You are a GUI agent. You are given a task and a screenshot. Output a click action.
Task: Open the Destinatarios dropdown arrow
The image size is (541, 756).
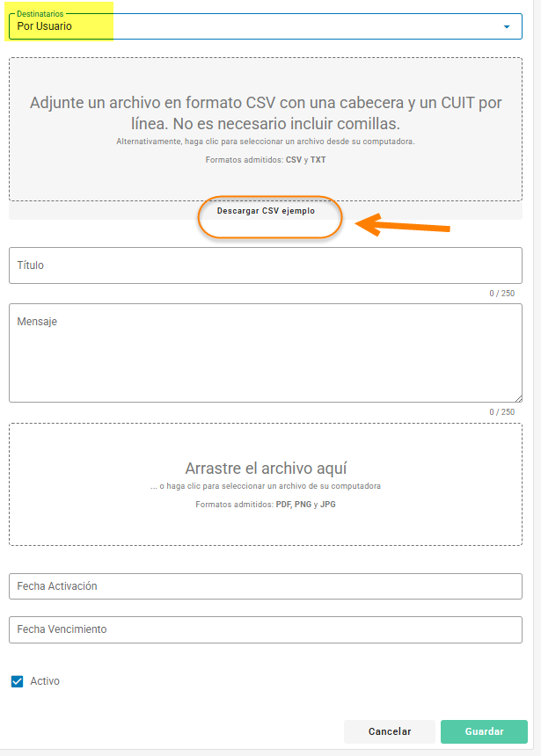[x=506, y=26]
